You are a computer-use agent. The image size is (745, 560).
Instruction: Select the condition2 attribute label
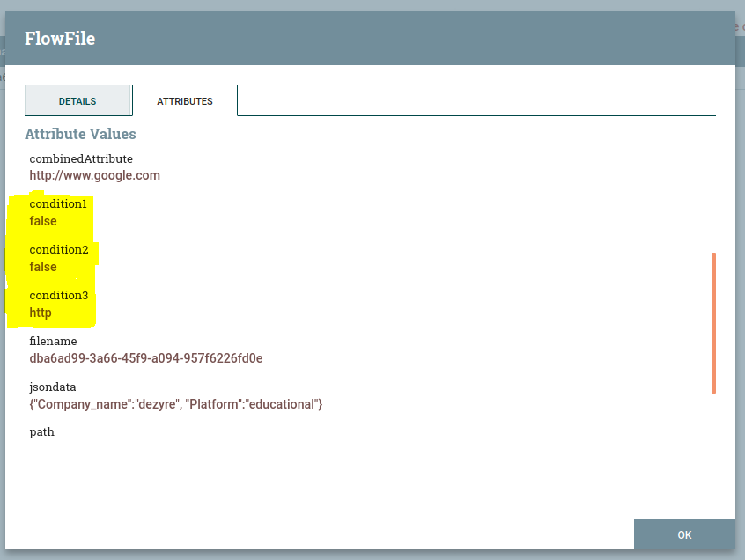(x=59, y=250)
